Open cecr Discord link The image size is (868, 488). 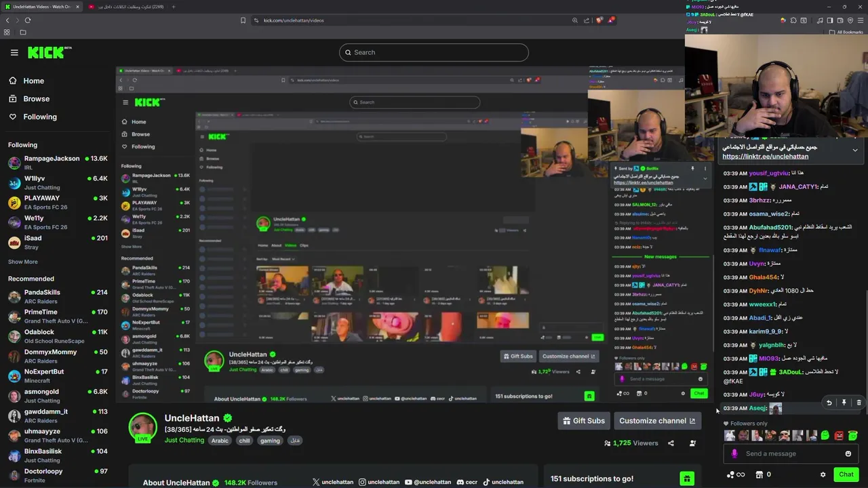467,482
